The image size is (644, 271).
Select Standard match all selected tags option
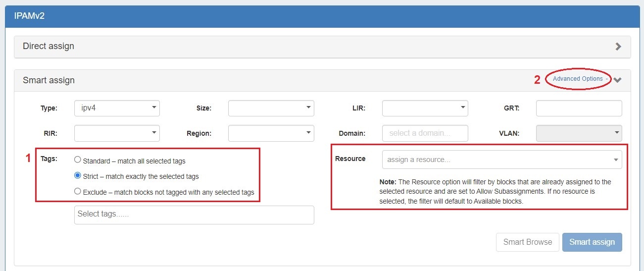(x=77, y=160)
